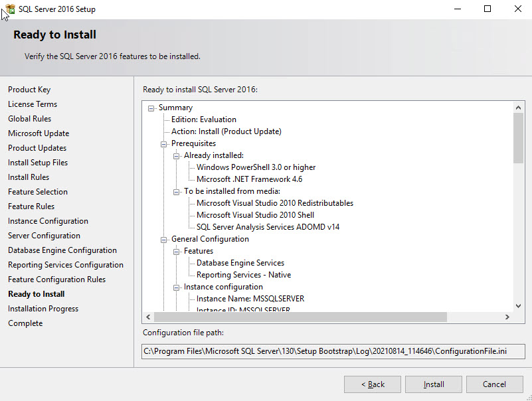
Task: Click the Back button
Action: (x=372, y=384)
